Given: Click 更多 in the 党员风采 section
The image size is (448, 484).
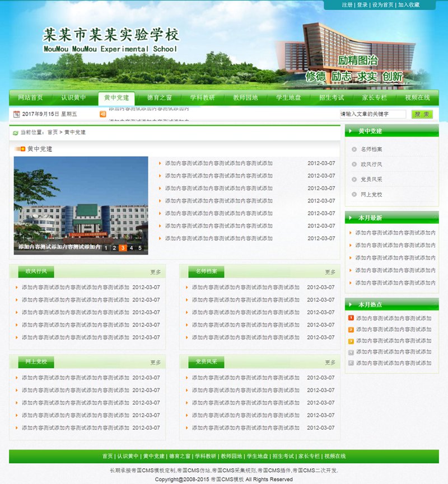Looking at the screenshot, I should [x=330, y=363].
